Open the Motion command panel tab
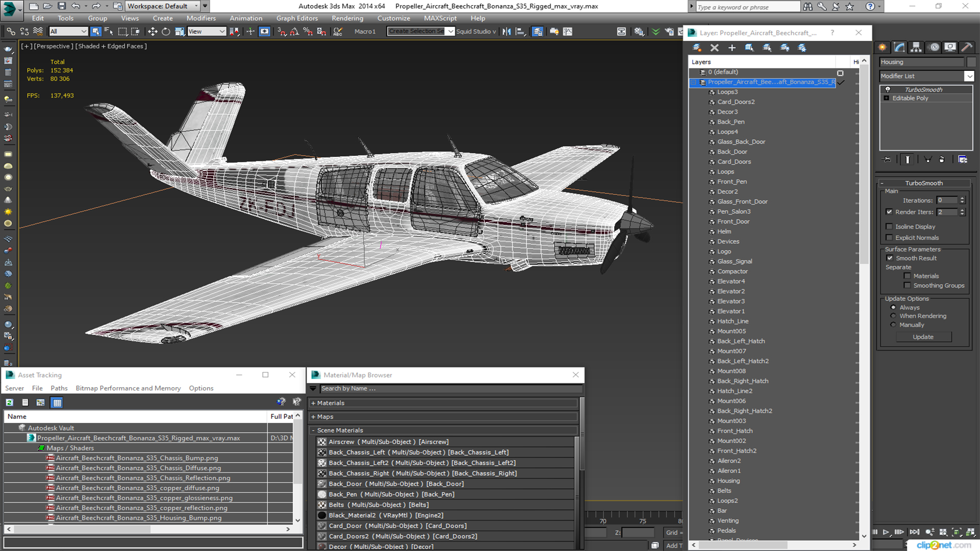Screen dimensions: 980x551 [x=934, y=47]
